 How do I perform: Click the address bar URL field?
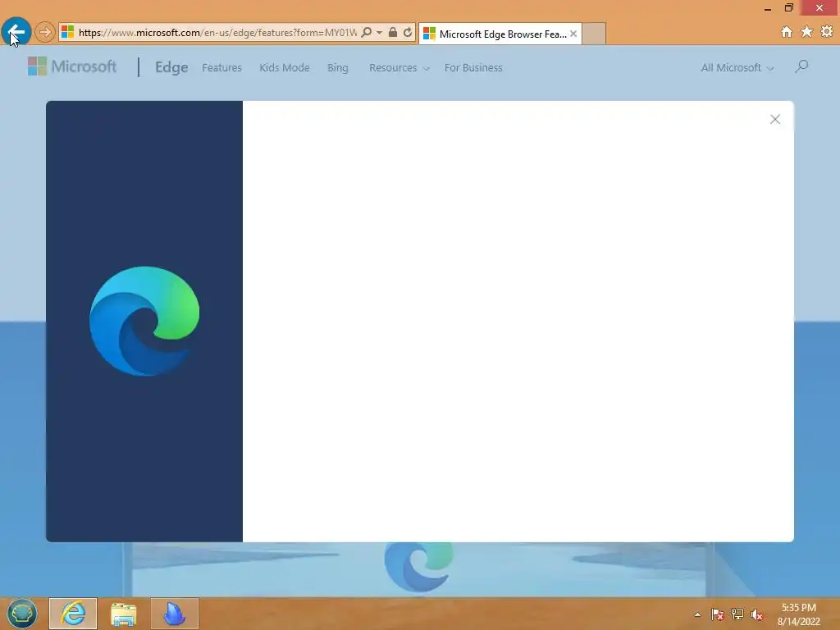pyautogui.click(x=217, y=33)
